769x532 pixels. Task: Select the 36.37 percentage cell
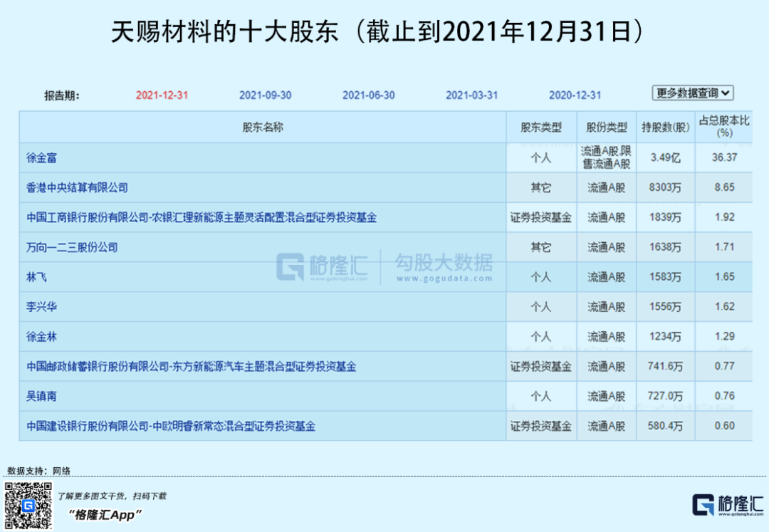click(724, 158)
